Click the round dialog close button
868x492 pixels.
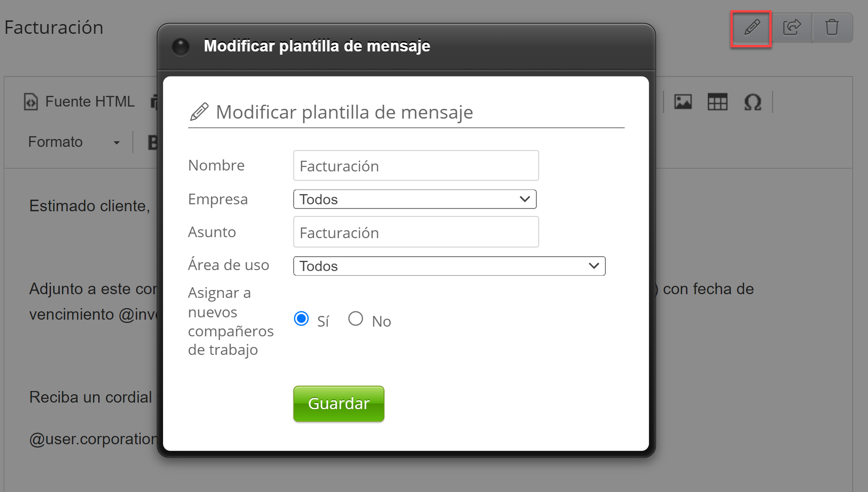[x=181, y=46]
